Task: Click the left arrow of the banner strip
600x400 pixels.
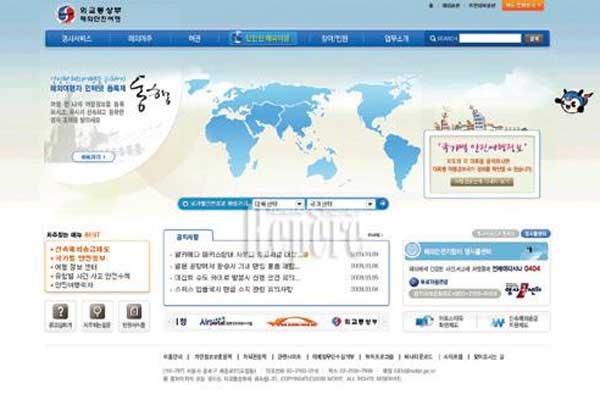Action: 170,322
